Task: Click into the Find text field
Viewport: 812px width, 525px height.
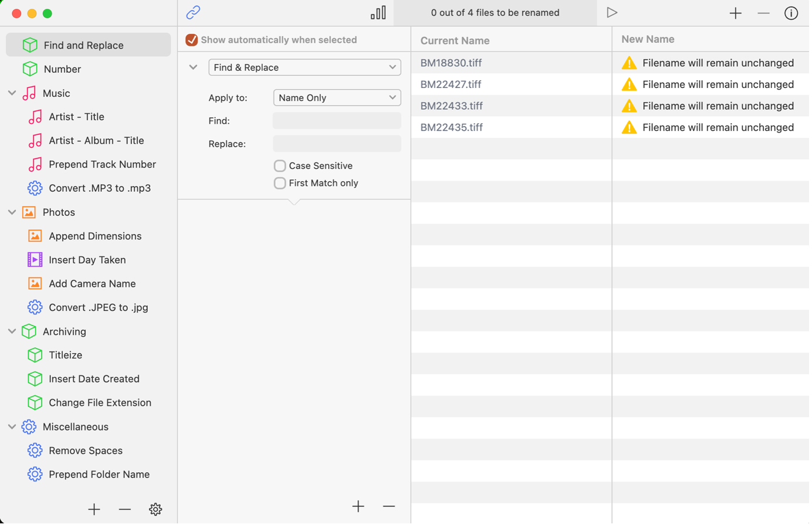Action: pos(337,121)
